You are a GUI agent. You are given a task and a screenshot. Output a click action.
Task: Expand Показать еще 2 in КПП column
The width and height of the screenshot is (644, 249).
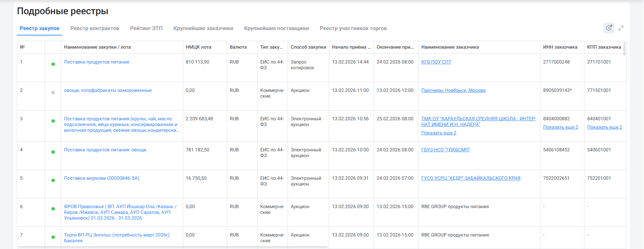[604, 127]
